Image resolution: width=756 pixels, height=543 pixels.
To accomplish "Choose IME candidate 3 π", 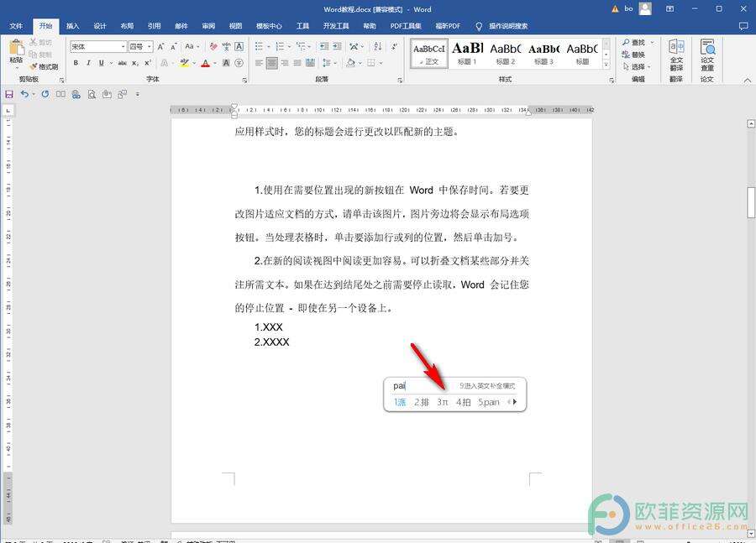I will click(443, 402).
